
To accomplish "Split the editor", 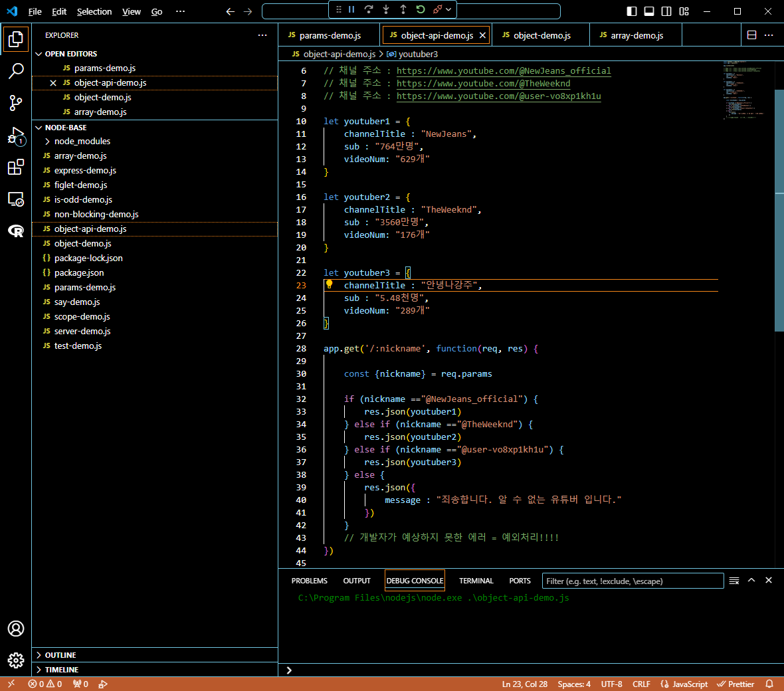I will click(751, 35).
